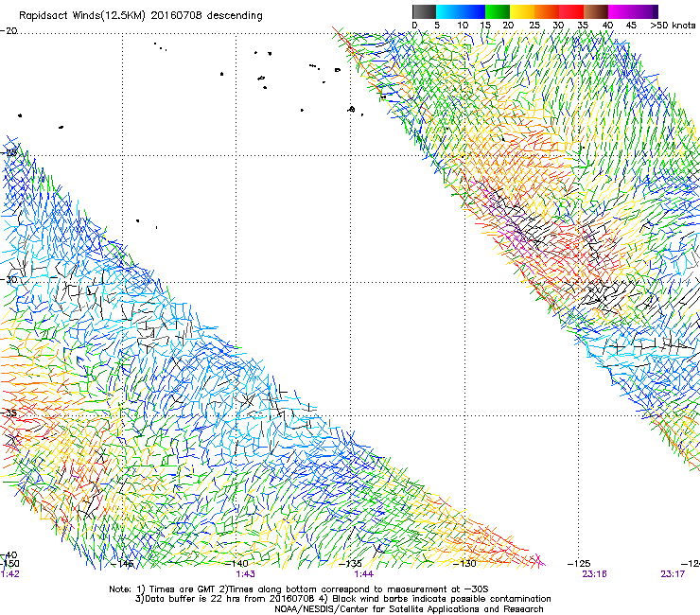Click the 'NOAA/NESDIS/Center for Satellite Applications' credit
The width and height of the screenshot is (700, 615).
pyautogui.click(x=409, y=609)
